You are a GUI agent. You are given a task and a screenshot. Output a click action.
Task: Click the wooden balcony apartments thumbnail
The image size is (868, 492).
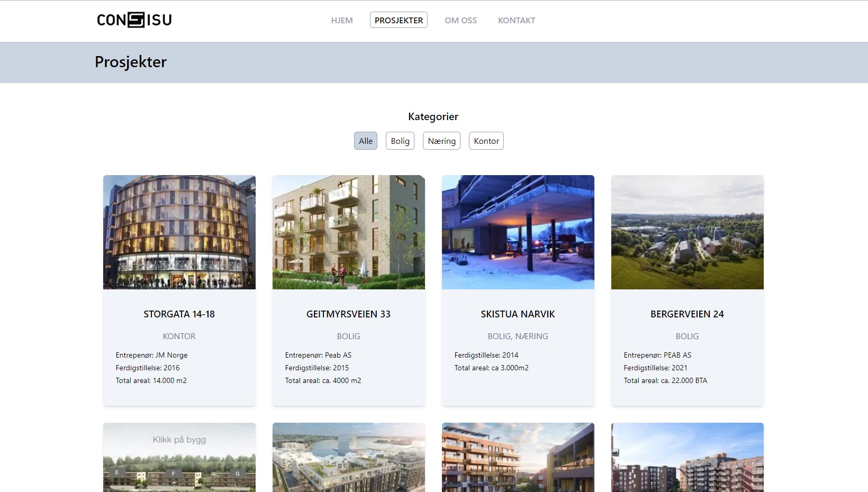518,458
